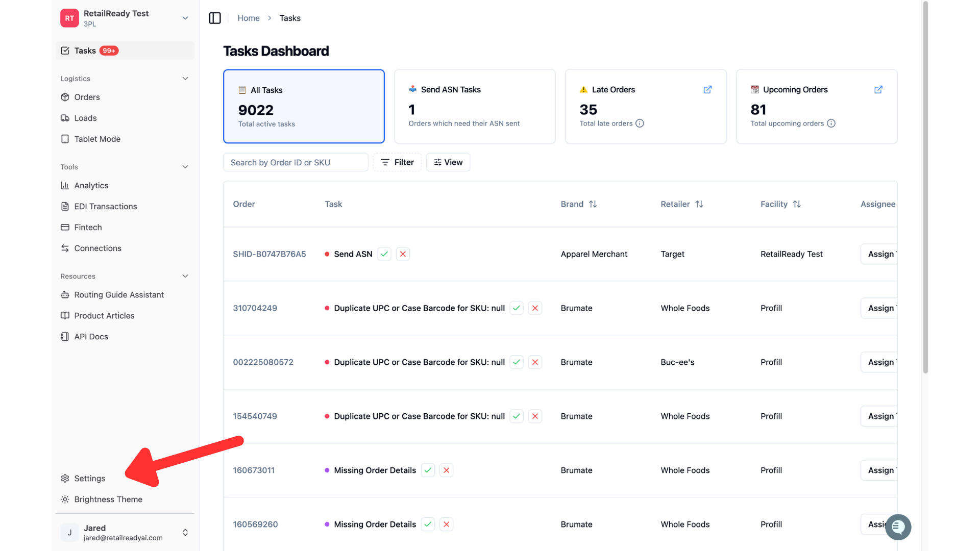Reject Send ASN task with red X
The image size is (980, 551).
pyautogui.click(x=403, y=254)
